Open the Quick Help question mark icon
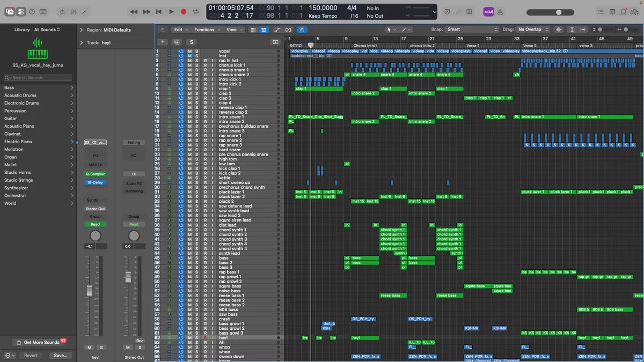 pos(32,12)
